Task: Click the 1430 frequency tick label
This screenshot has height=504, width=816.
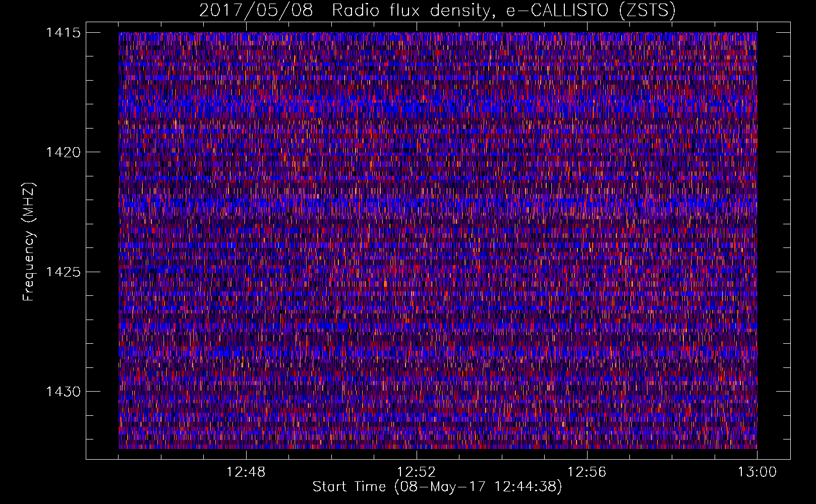Action: 63,392
